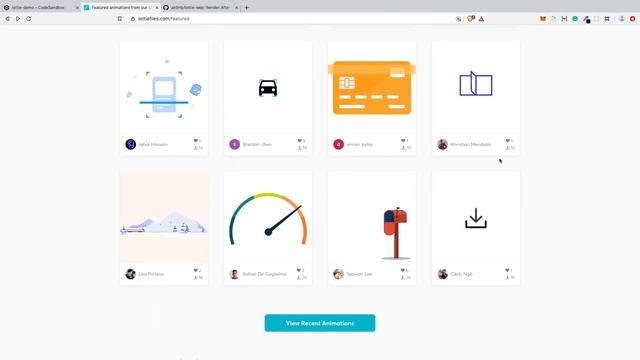Open the Brave Rewards triangle icon

click(482, 19)
